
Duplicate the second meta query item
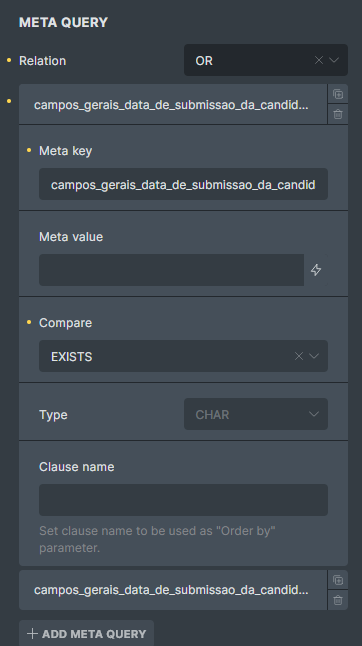338,580
